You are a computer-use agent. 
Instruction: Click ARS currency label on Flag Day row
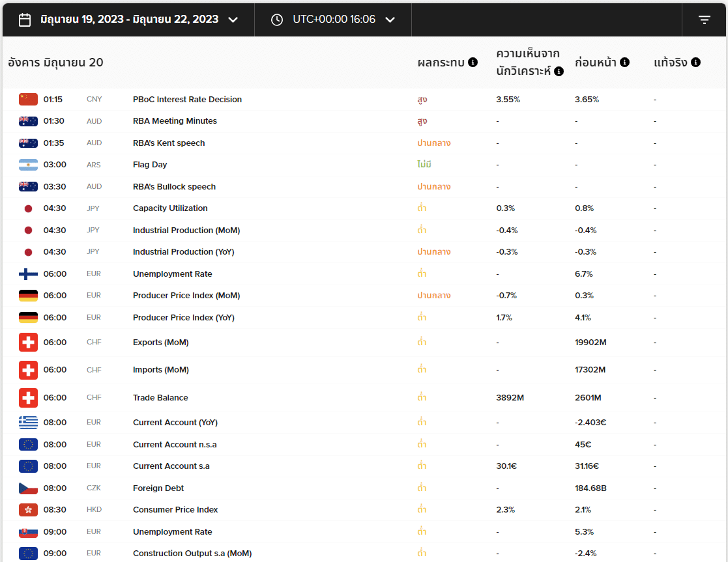click(94, 165)
